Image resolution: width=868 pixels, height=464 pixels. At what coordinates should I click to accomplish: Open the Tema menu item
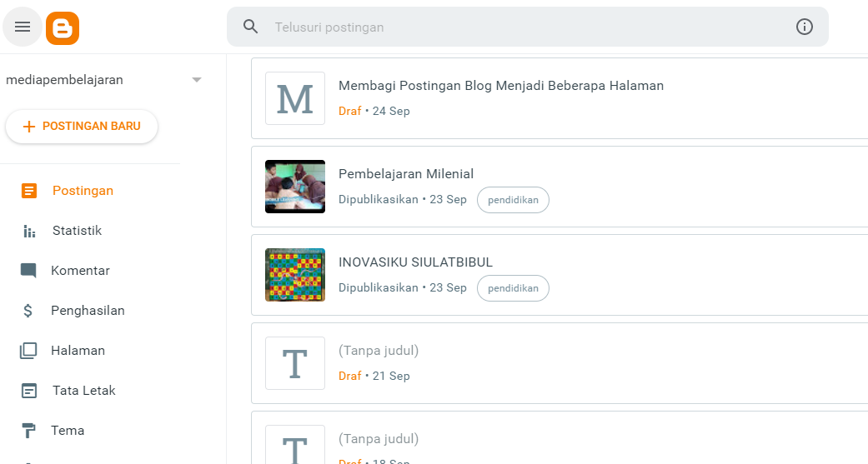click(68, 431)
